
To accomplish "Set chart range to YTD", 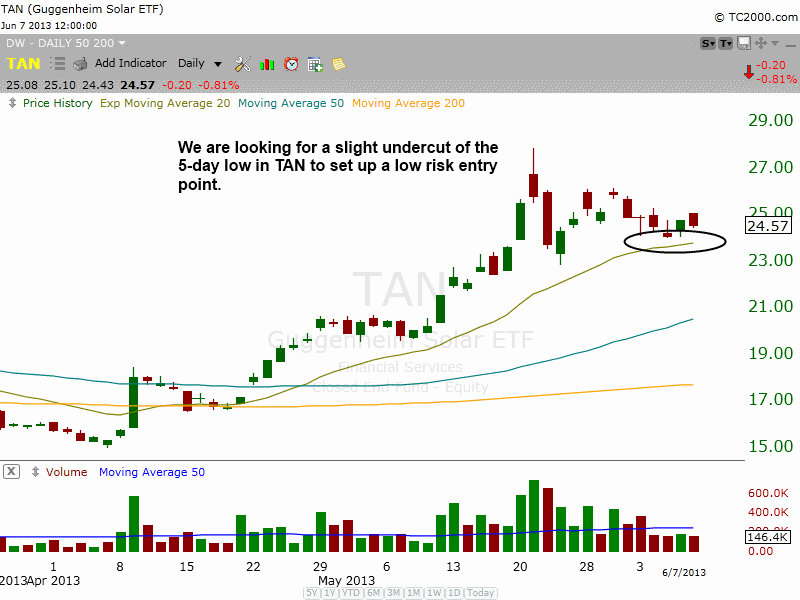I will [351, 593].
